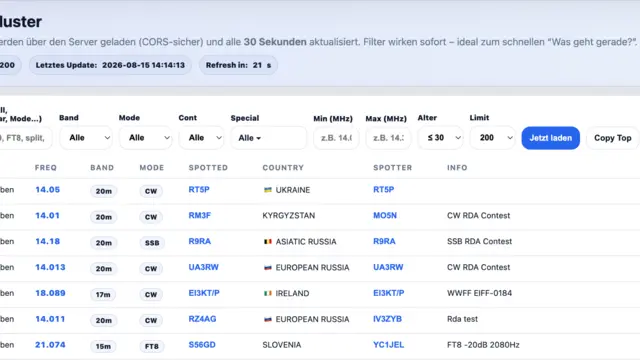Open frequency link 21.074
Image resolution: width=640 pixels, height=360 pixels.
click(50, 345)
